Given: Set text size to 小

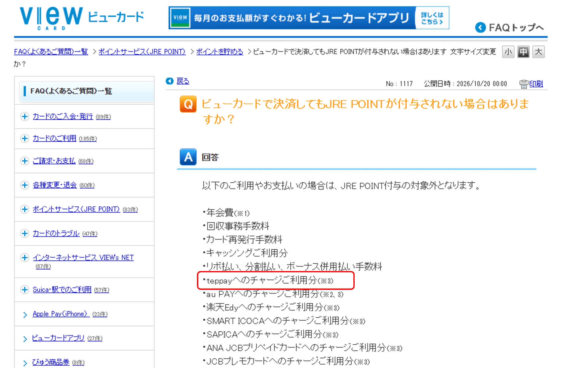Looking at the screenshot, I should click(508, 52).
